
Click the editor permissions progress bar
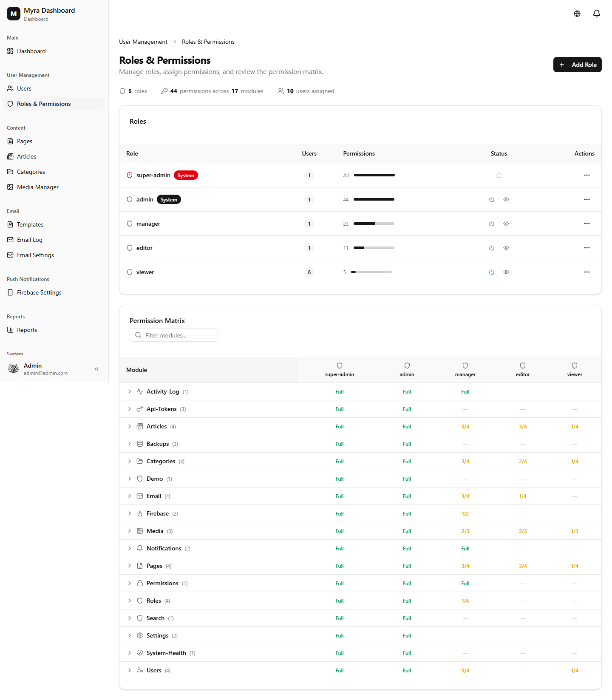click(374, 248)
